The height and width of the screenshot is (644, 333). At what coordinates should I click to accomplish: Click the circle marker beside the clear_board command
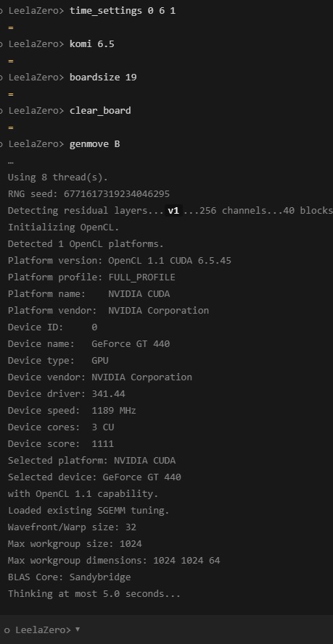pyautogui.click(x=1, y=111)
